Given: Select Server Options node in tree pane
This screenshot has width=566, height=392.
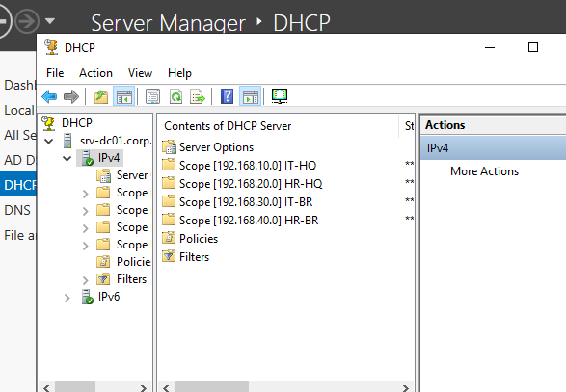Looking at the screenshot, I should coord(132,175).
